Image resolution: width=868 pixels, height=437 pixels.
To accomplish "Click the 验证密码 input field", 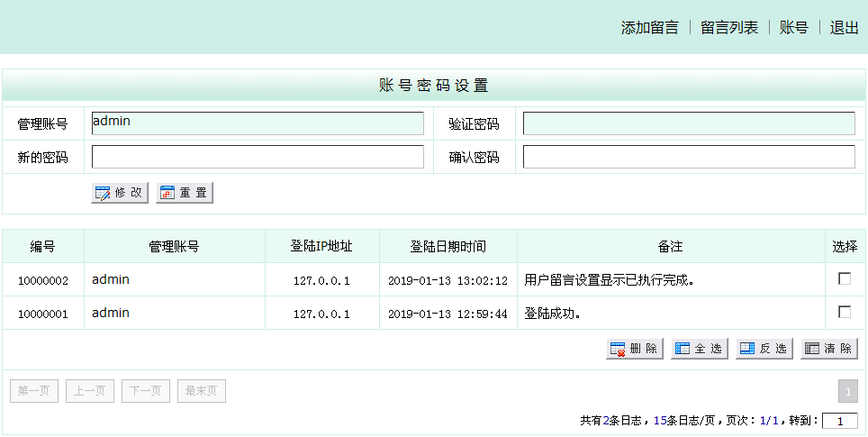I will 689,123.
